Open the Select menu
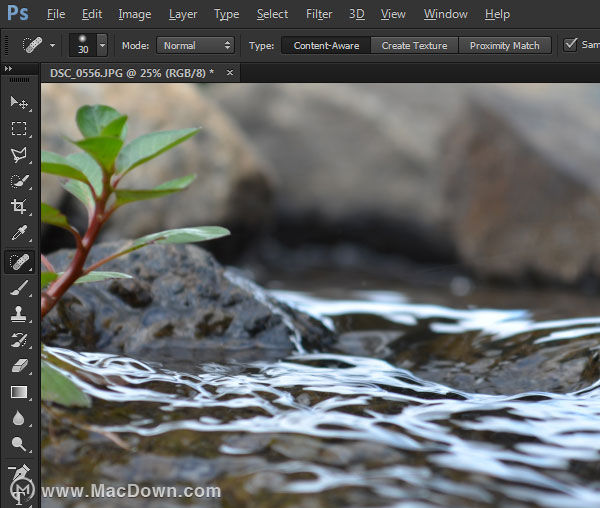600x508 pixels. click(x=272, y=14)
